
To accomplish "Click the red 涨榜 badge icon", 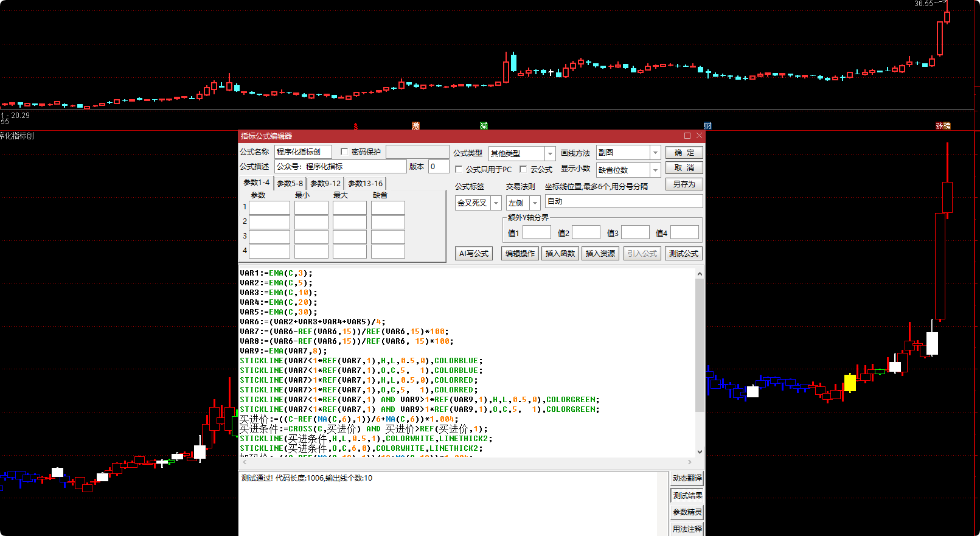I will click(x=943, y=126).
